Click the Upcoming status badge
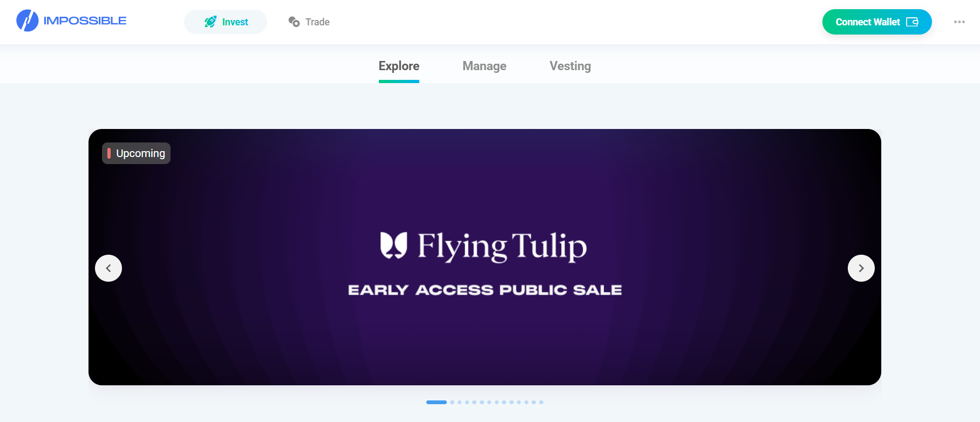This screenshot has height=422, width=980. point(136,153)
